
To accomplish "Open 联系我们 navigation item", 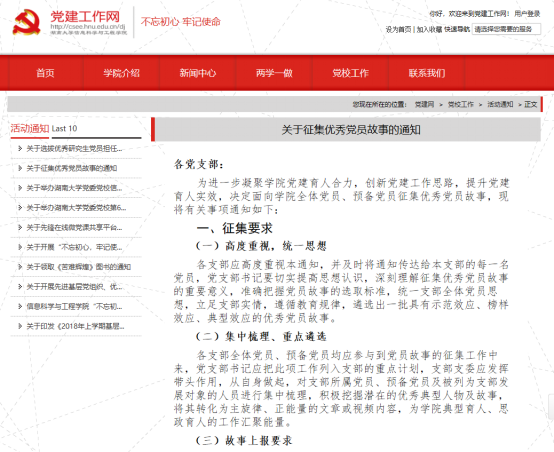I will click(427, 73).
